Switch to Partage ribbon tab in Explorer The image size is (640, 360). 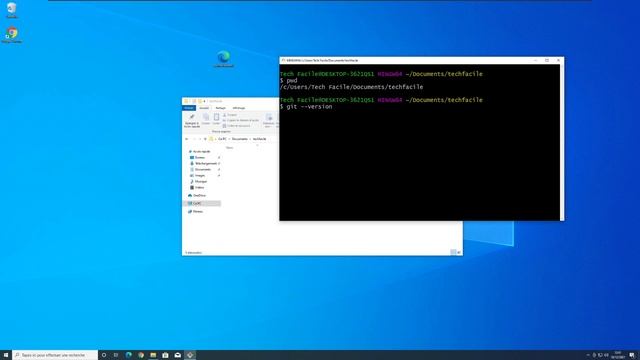point(220,108)
